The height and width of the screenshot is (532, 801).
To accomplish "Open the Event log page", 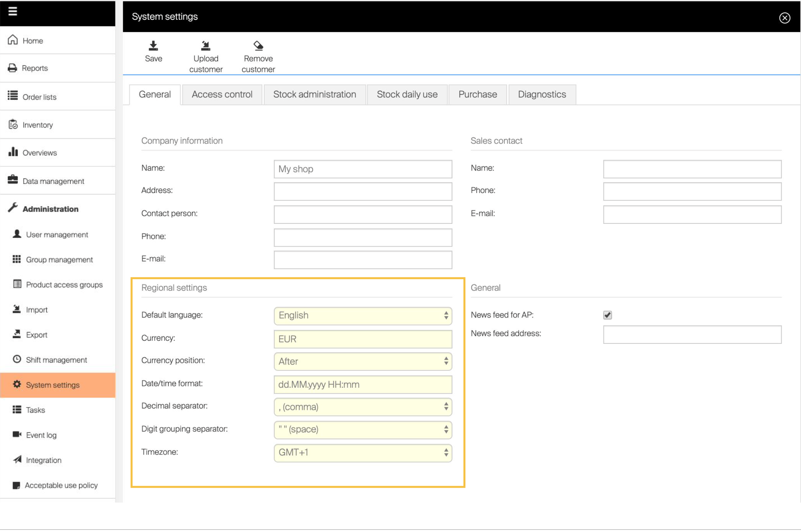I will click(41, 435).
